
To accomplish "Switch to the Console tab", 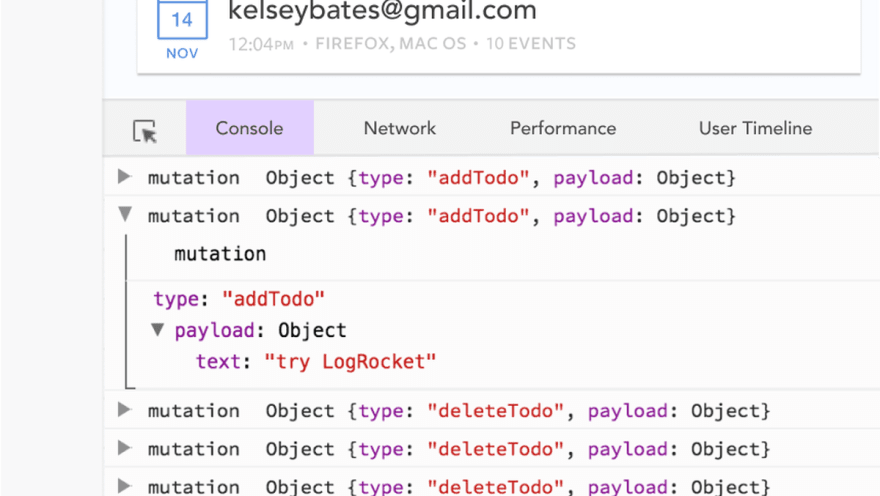I will tap(250, 128).
